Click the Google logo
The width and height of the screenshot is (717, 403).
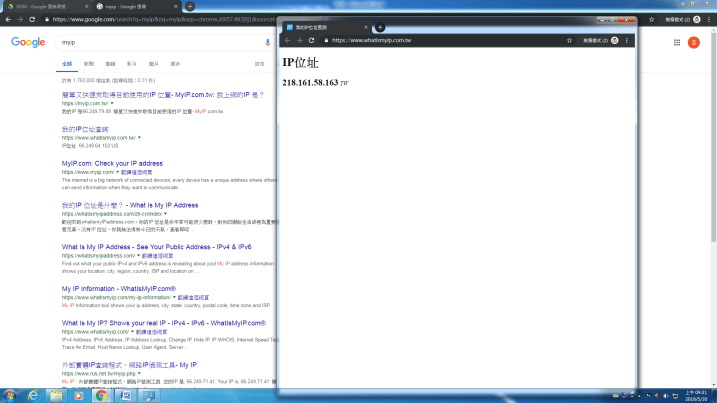click(28, 43)
